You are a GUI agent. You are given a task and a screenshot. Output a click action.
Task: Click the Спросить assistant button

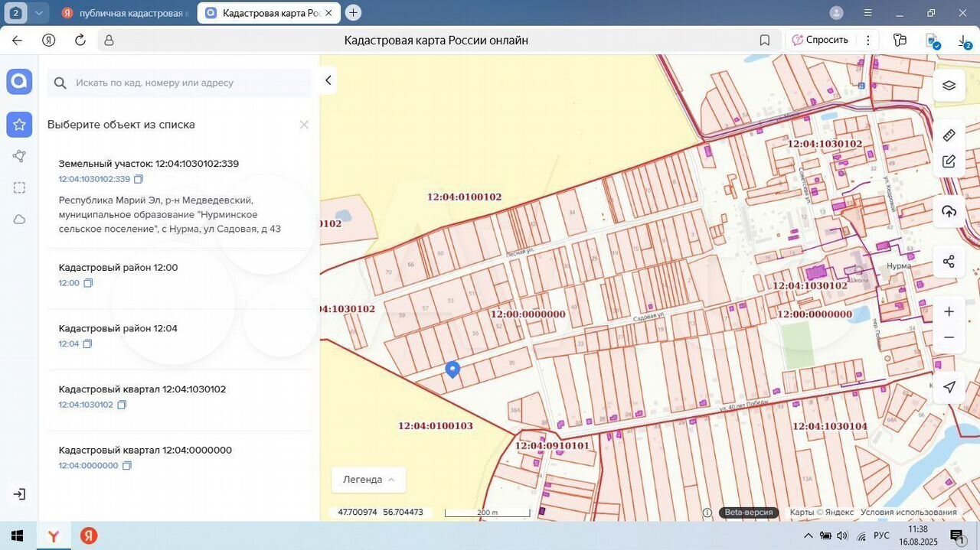pyautogui.click(x=821, y=41)
